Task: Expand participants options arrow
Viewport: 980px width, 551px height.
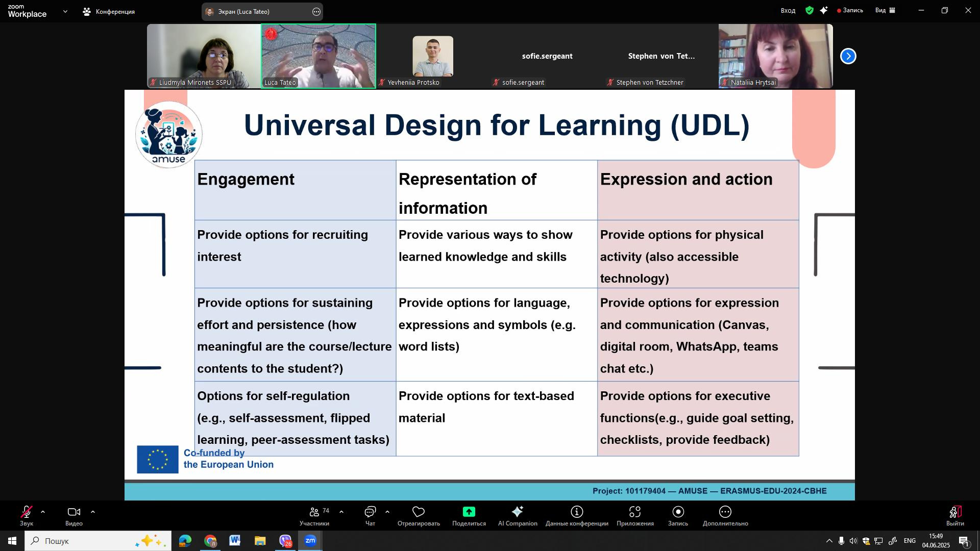Action: click(x=341, y=512)
